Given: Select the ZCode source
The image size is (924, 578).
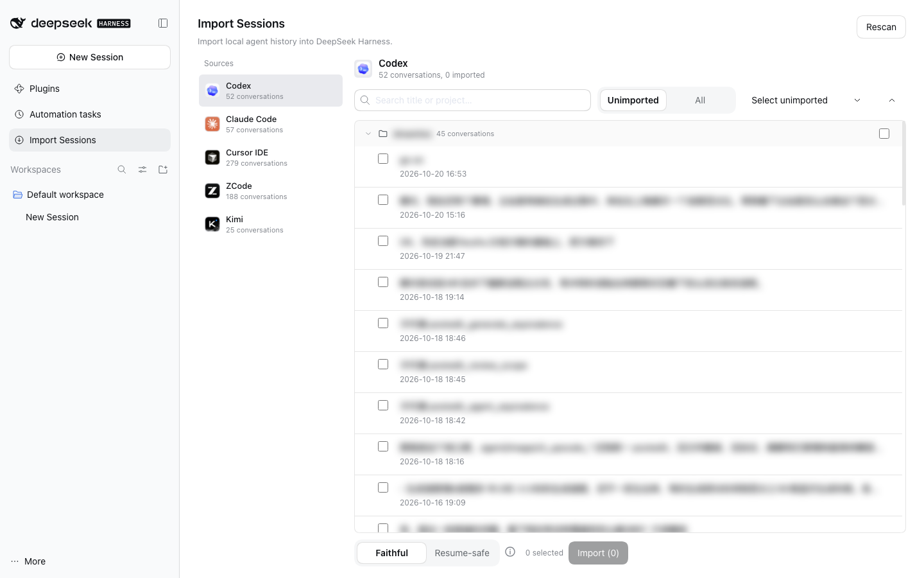Looking at the screenshot, I should tap(271, 191).
